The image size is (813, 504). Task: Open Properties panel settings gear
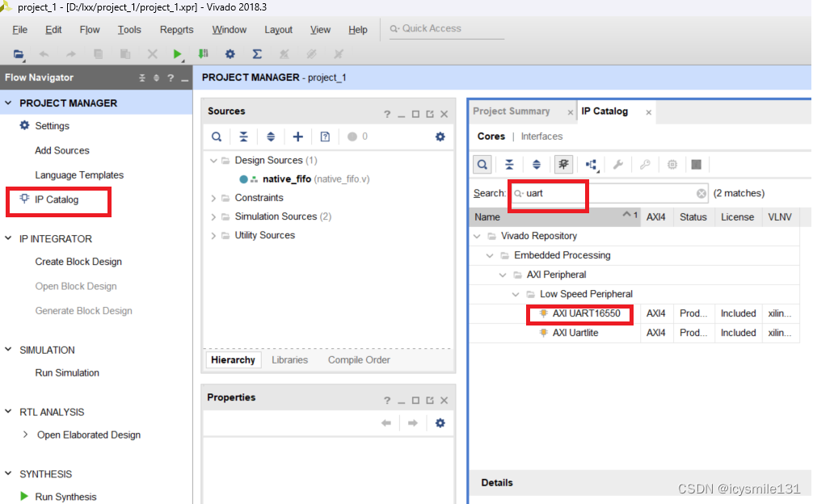pos(440,423)
